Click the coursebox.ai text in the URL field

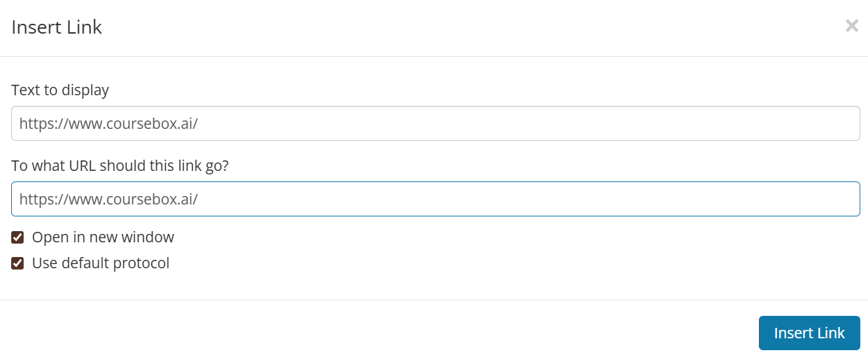pos(151,200)
